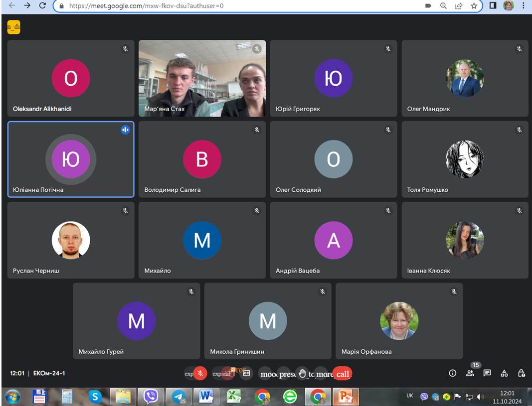Open Telegram from the taskbar
This screenshot has width=532, height=406.
178,397
